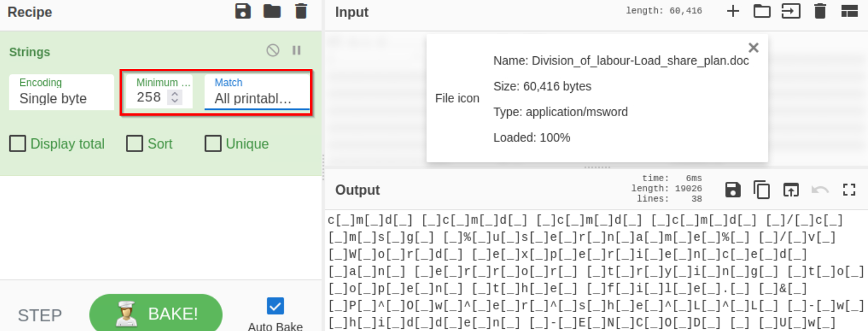Clear the recipe with trash icon

[x=301, y=11]
